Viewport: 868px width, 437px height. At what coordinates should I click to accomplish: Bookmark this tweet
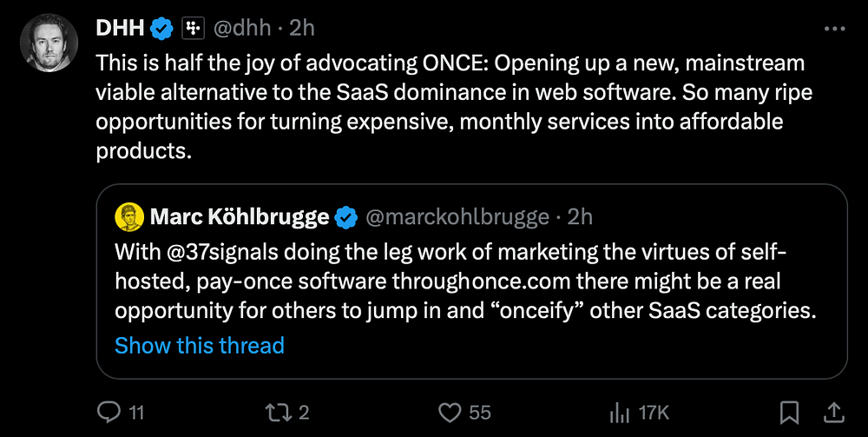coord(789,412)
